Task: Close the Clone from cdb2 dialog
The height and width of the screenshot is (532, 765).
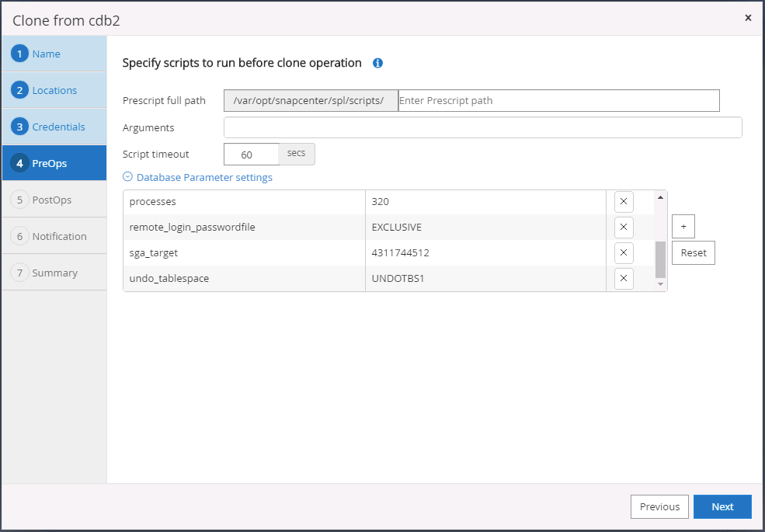Action: click(748, 18)
